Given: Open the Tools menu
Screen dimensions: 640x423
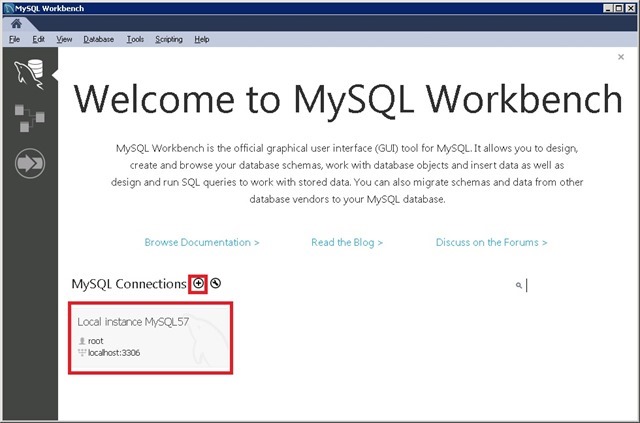Looking at the screenshot, I should coord(135,39).
